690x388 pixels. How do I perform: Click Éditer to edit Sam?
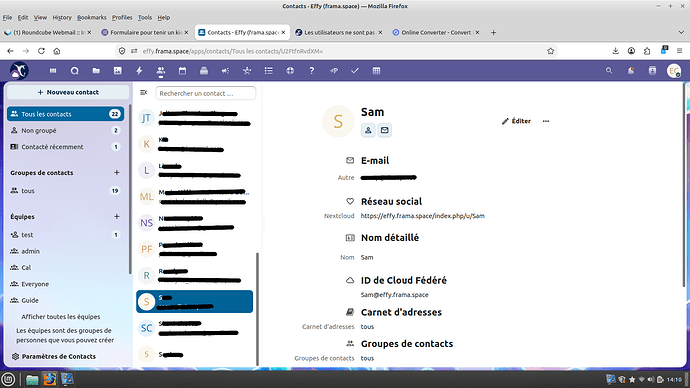point(516,121)
